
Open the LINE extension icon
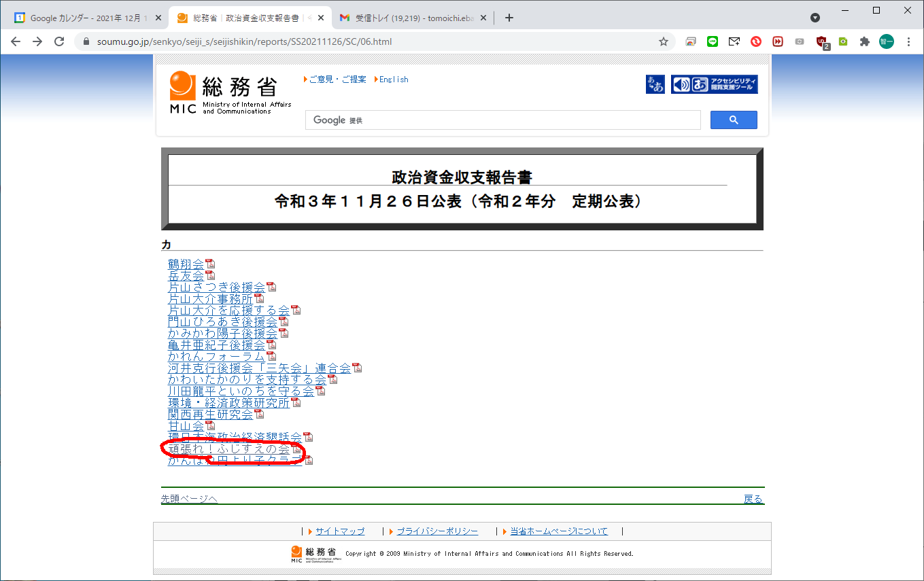point(712,41)
